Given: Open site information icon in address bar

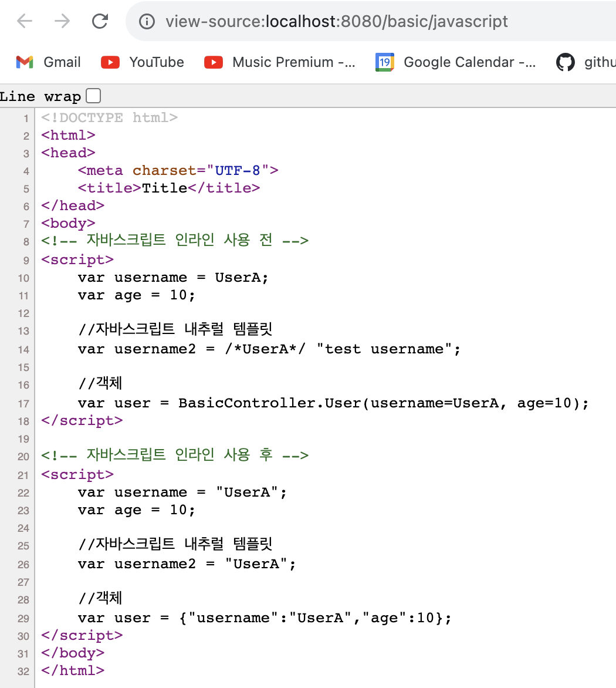Looking at the screenshot, I should [x=147, y=21].
